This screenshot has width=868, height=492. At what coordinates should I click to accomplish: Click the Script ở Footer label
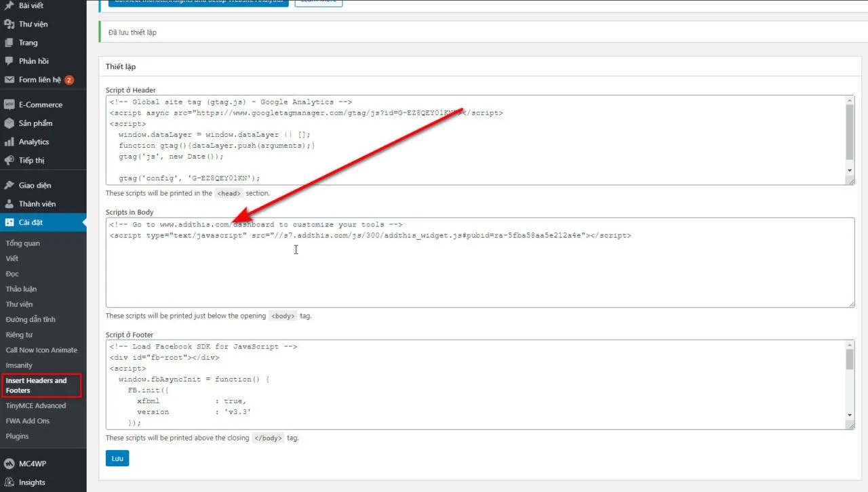point(130,335)
